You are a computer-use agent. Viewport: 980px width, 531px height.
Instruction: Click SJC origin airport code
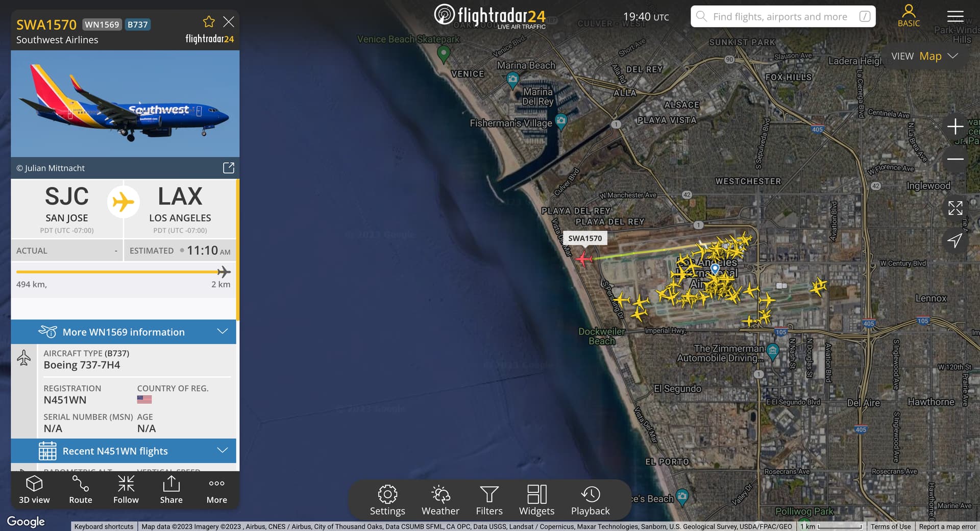[x=67, y=196]
